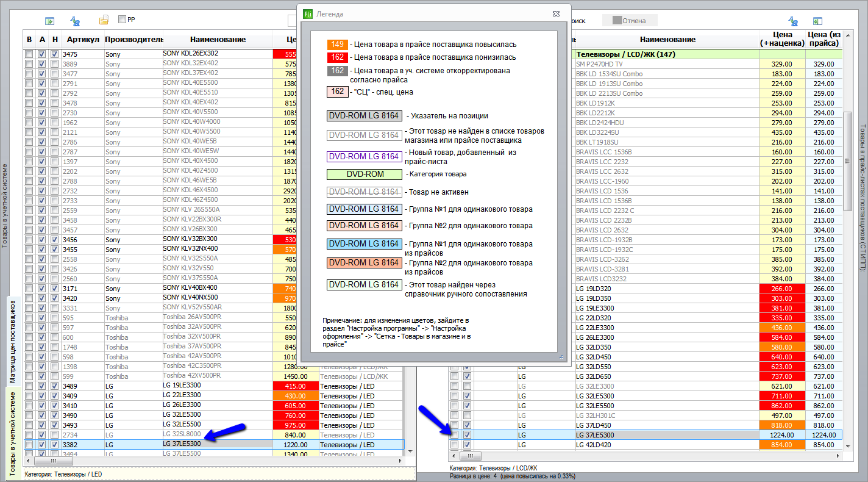
Task: Click Телевизоры / LED category cell of article 3489
Action: 361,386
